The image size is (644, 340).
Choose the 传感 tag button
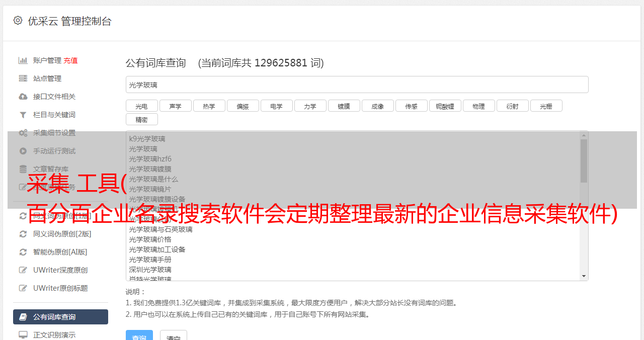pyautogui.click(x=411, y=106)
